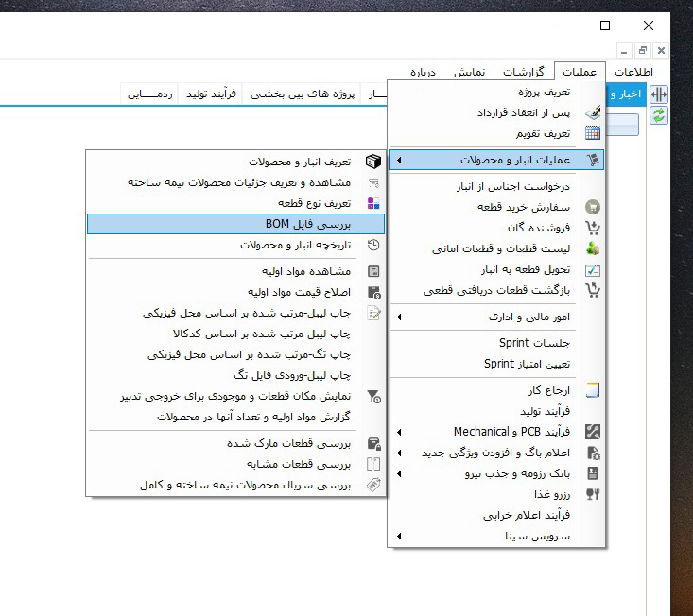Image resolution: width=693 pixels, height=616 pixels.
Task: Click the cart icon beside بازگشت قطعات دریافتی قطعی
Action: (593, 290)
